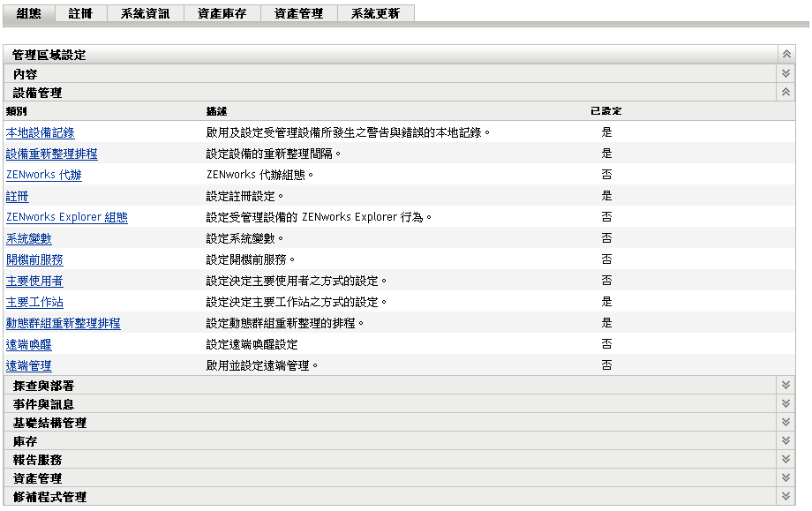Open the 主要使用者 link
Viewport: 812px width, 511px height.
point(34,282)
